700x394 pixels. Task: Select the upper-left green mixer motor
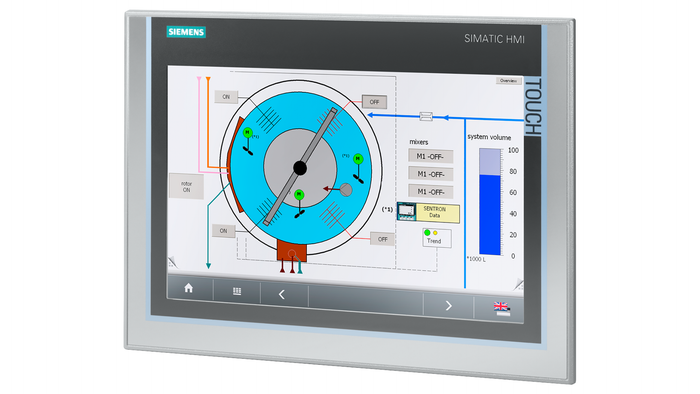pos(248,133)
